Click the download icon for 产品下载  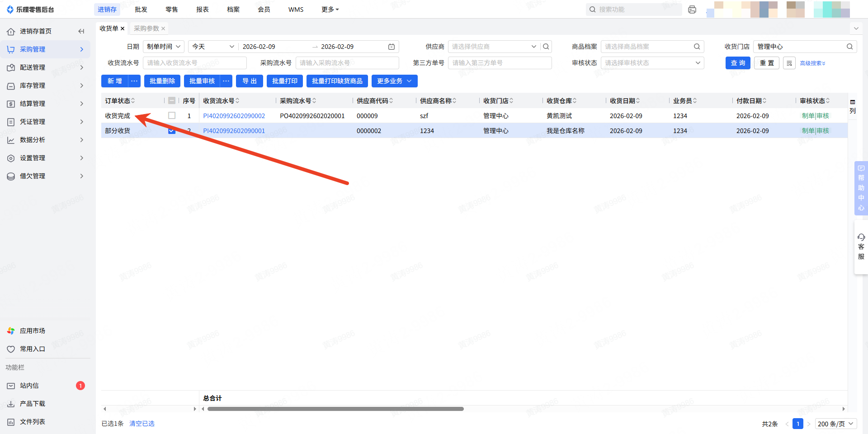point(11,404)
